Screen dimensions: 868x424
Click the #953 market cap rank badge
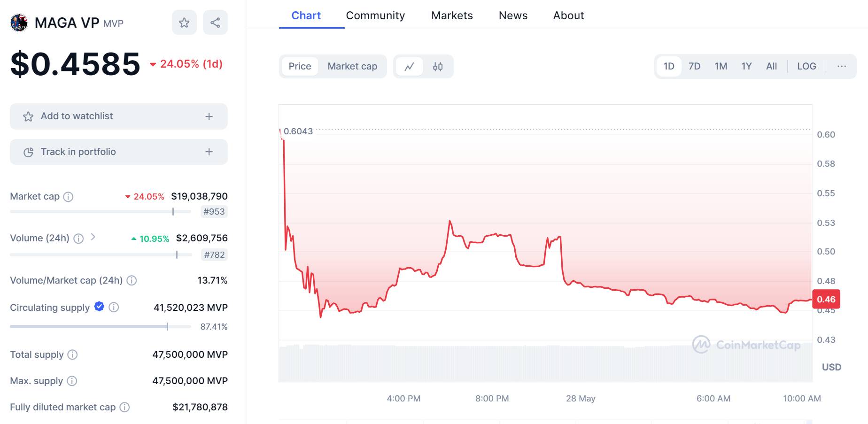coord(214,212)
